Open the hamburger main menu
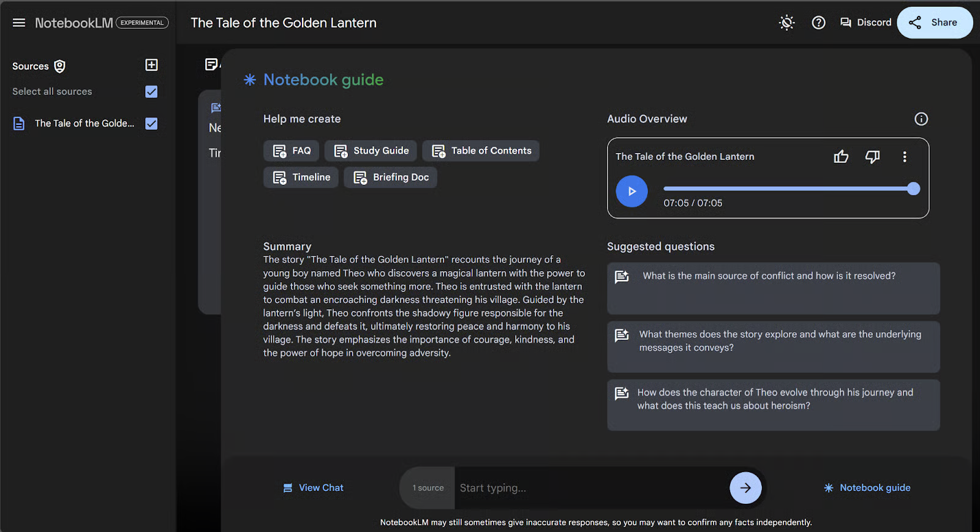Image resolution: width=980 pixels, height=532 pixels. click(x=19, y=23)
